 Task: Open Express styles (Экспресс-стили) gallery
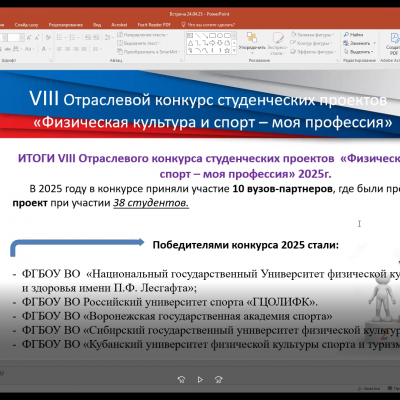pyautogui.click(x=277, y=43)
